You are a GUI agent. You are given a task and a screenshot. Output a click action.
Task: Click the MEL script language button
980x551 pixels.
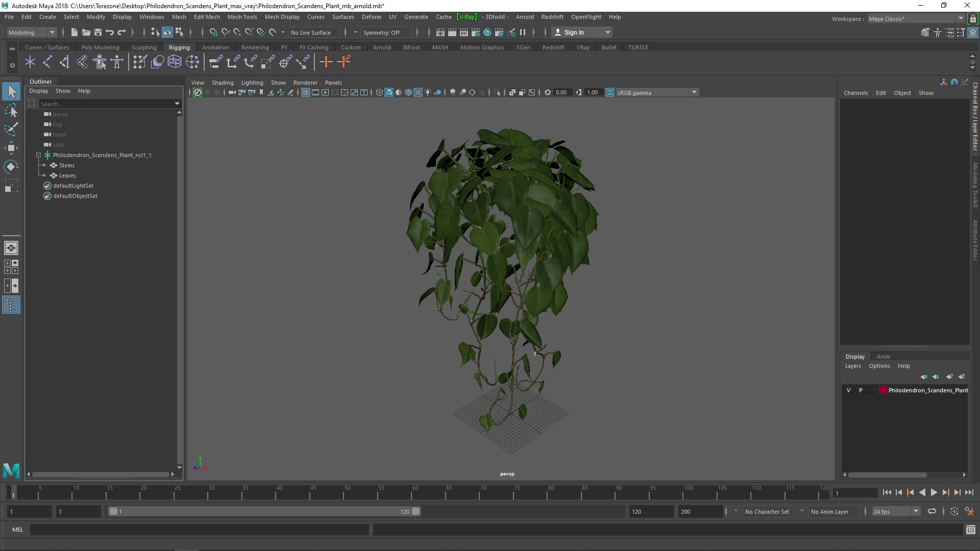17,530
